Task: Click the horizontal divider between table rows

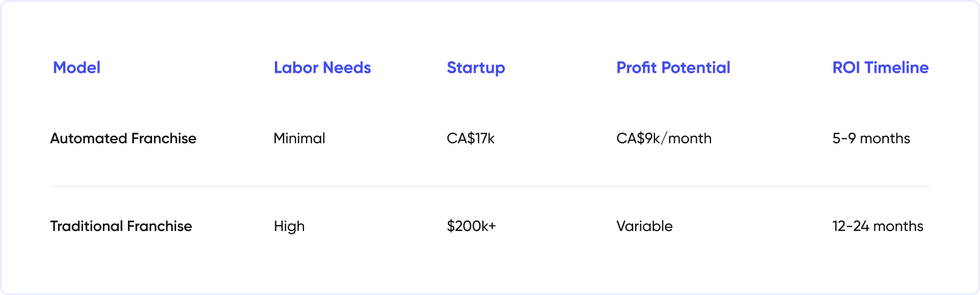Action: (490, 186)
